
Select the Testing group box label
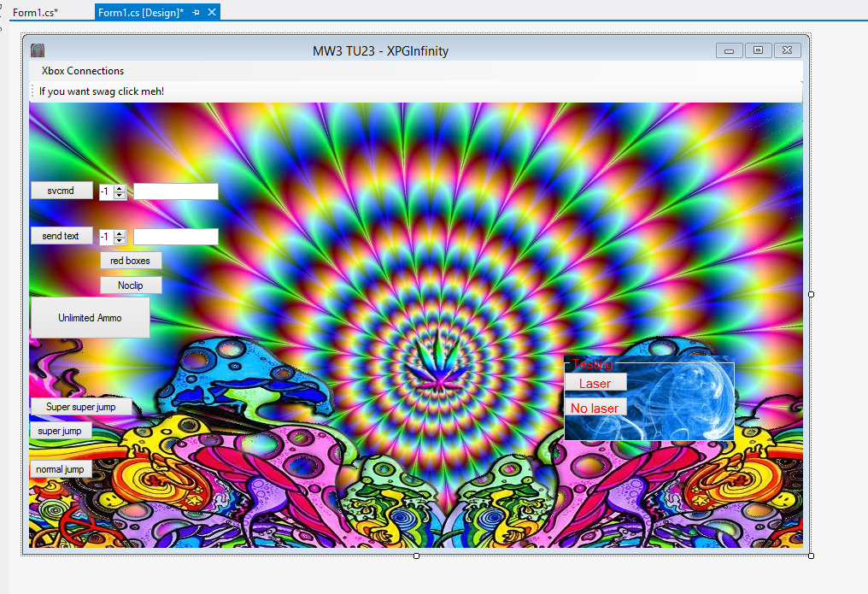[x=592, y=364]
